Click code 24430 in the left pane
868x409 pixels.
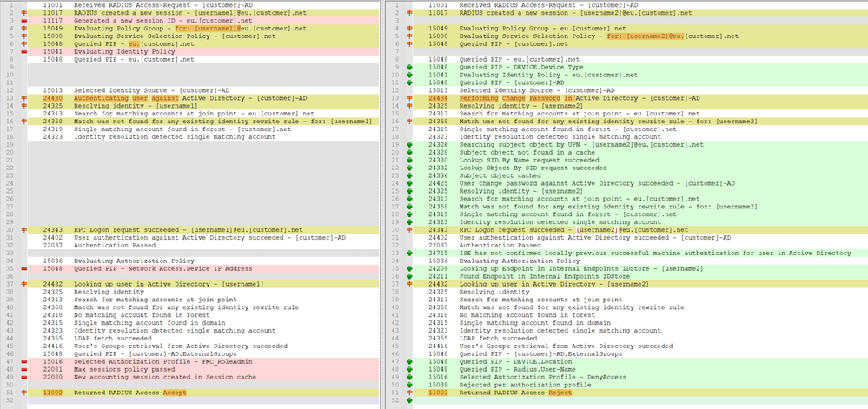pyautogui.click(x=53, y=98)
